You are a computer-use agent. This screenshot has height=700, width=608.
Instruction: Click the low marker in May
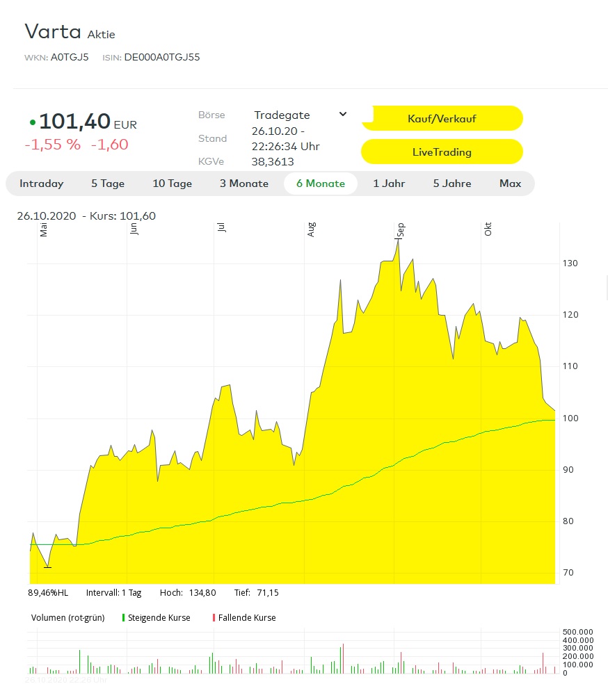[47, 567]
